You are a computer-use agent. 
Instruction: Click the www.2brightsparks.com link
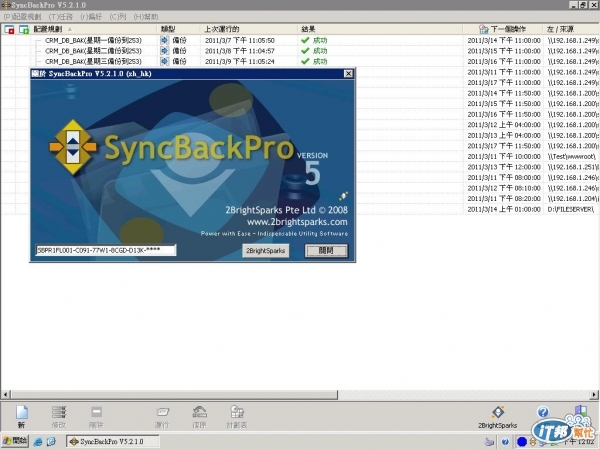tap(297, 222)
